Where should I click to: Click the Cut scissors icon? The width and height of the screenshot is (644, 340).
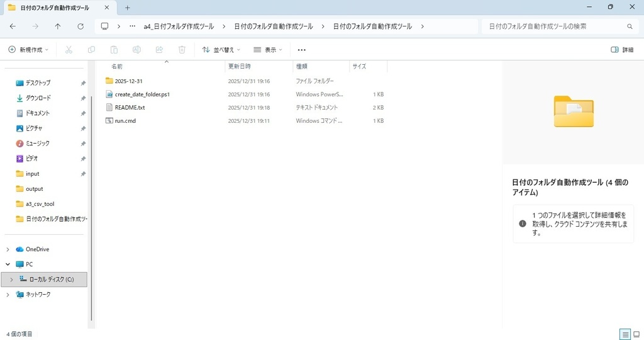[69, 50]
